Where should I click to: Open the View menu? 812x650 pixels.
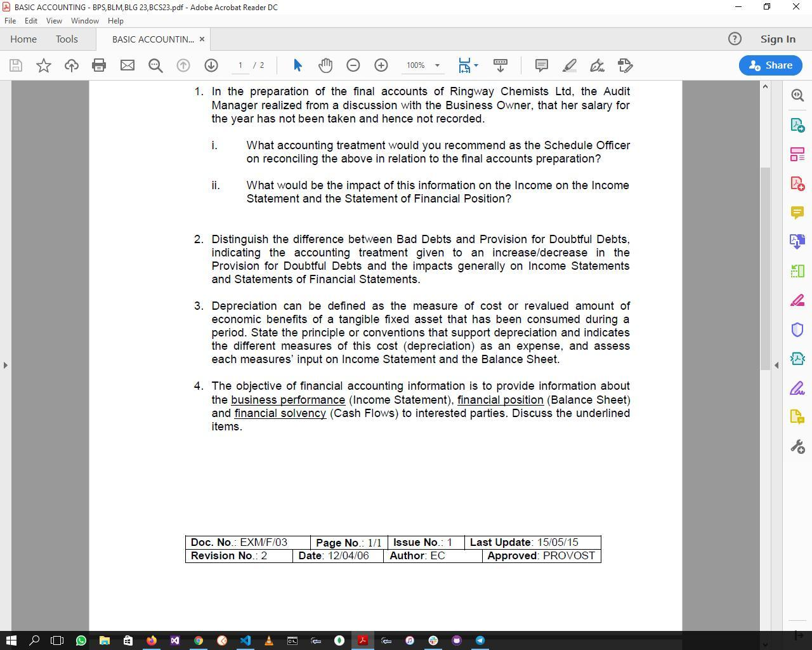point(54,21)
